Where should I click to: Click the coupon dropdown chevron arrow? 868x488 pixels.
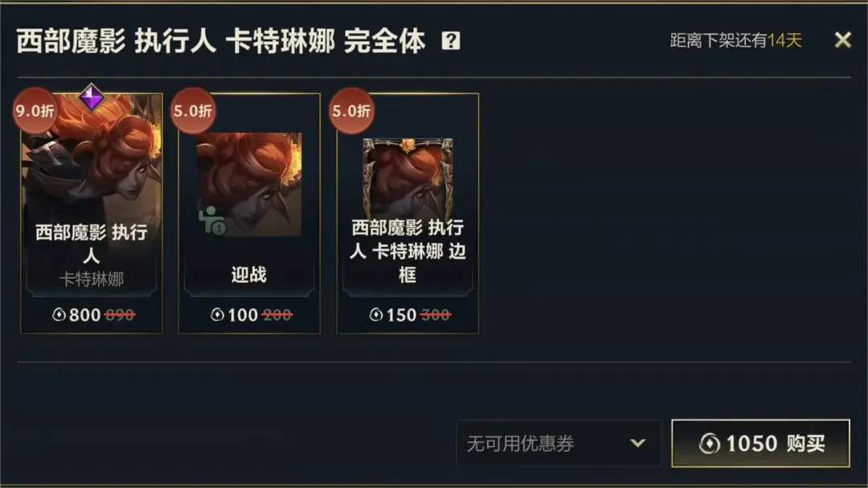pyautogui.click(x=637, y=443)
